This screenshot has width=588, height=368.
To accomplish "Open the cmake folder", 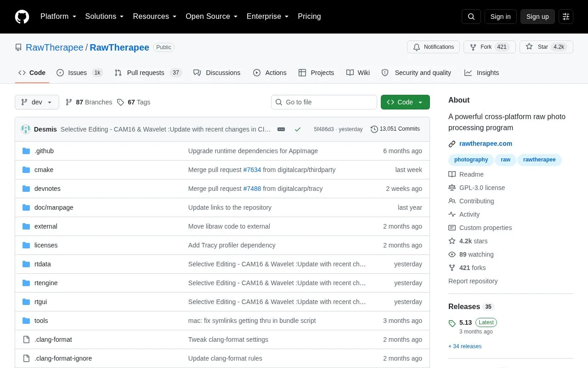I will [x=44, y=170].
